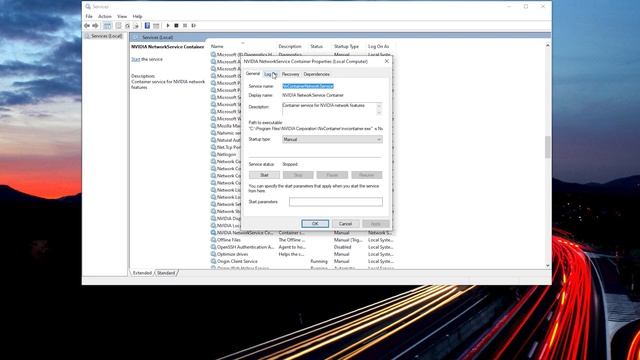This screenshot has height=360, width=640.
Task: Open the View menu
Action: [x=122, y=16]
